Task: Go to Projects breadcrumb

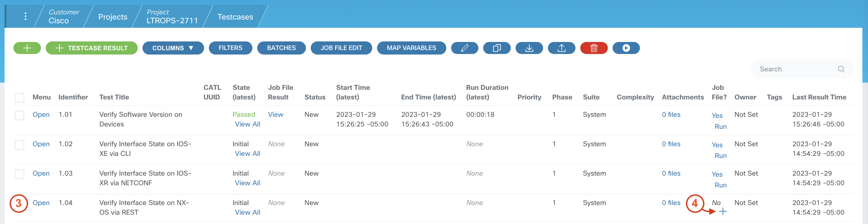Action: [x=113, y=17]
